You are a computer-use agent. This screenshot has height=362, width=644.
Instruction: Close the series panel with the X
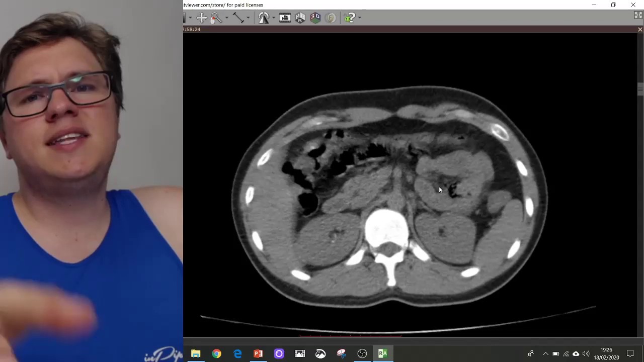coord(640,30)
